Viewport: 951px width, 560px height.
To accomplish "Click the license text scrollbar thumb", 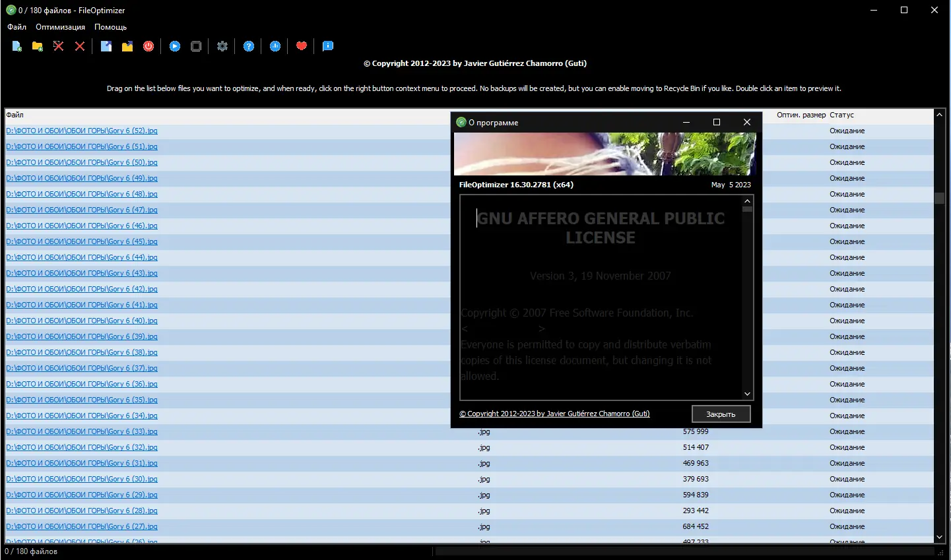I will pos(747,209).
